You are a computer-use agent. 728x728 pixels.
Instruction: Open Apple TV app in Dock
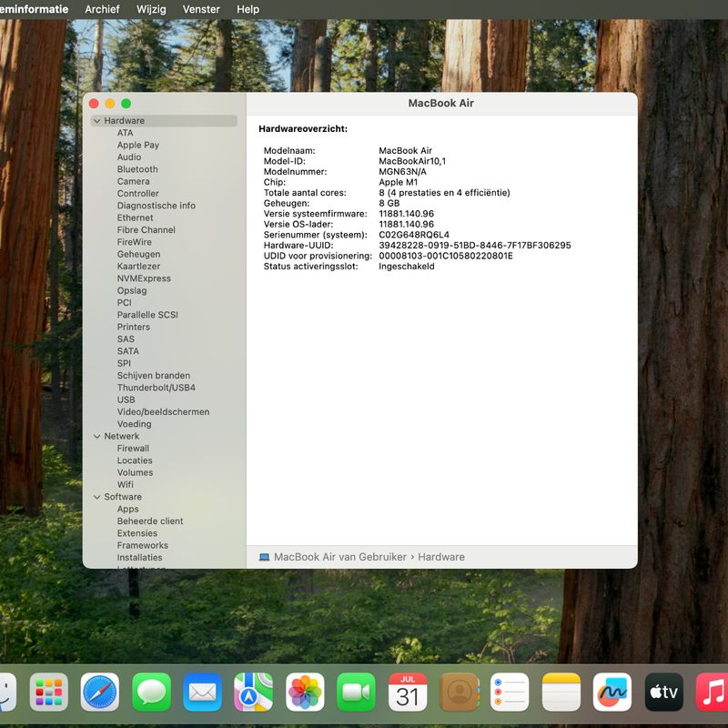click(x=664, y=692)
